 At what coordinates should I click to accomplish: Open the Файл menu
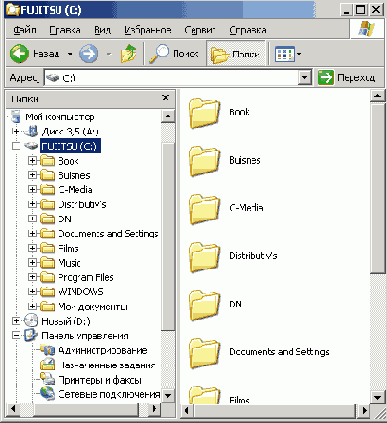click(x=25, y=30)
